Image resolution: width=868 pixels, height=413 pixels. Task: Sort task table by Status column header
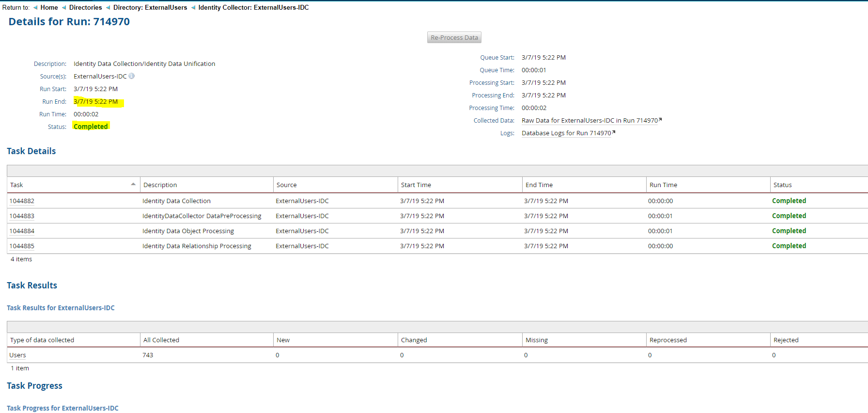(x=782, y=185)
